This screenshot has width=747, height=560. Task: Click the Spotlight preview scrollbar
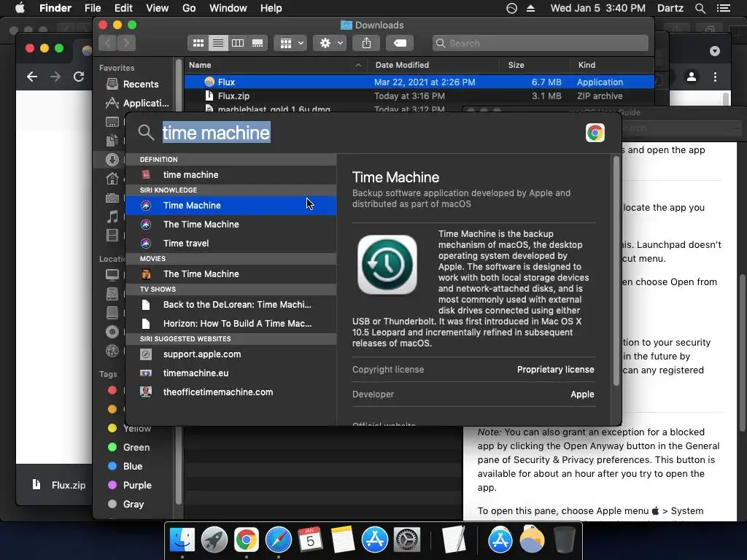(616, 271)
